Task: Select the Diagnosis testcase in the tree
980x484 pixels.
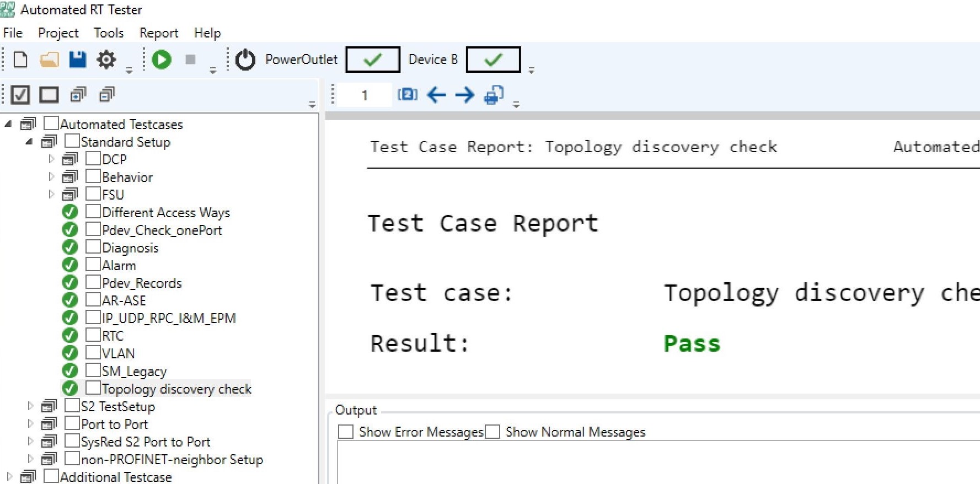Action: click(x=130, y=248)
